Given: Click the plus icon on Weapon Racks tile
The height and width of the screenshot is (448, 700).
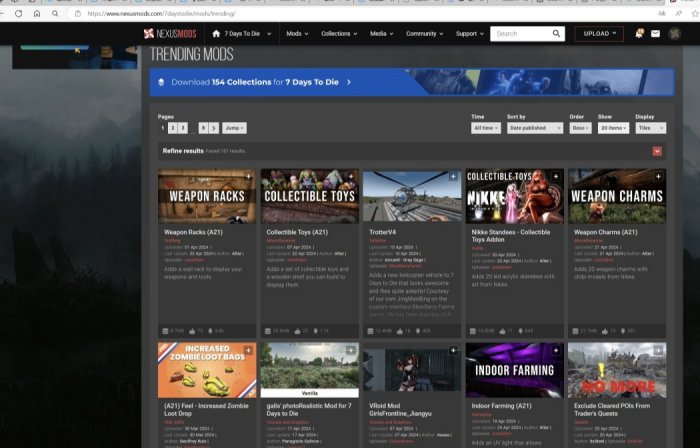Looking at the screenshot, I should (x=248, y=177).
